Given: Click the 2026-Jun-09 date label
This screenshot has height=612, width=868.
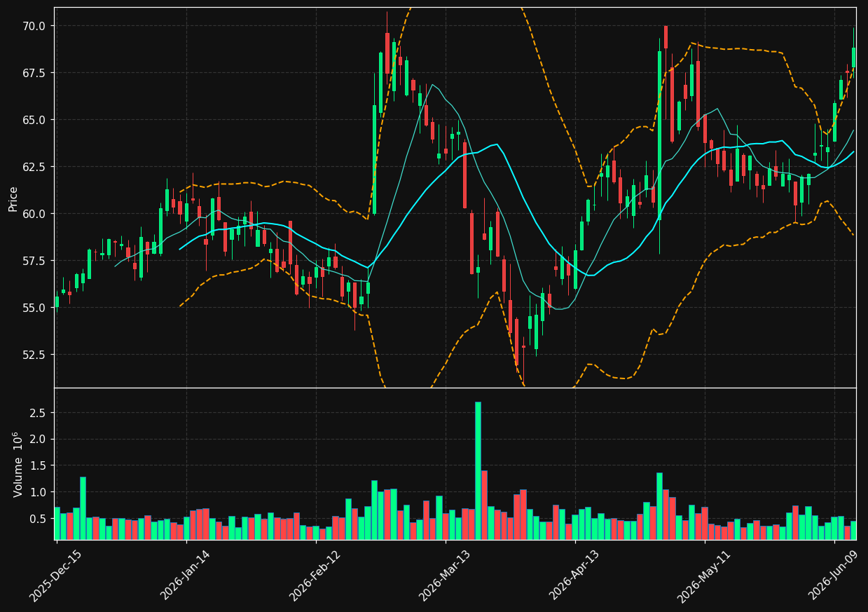Looking at the screenshot, I should pos(832,576).
